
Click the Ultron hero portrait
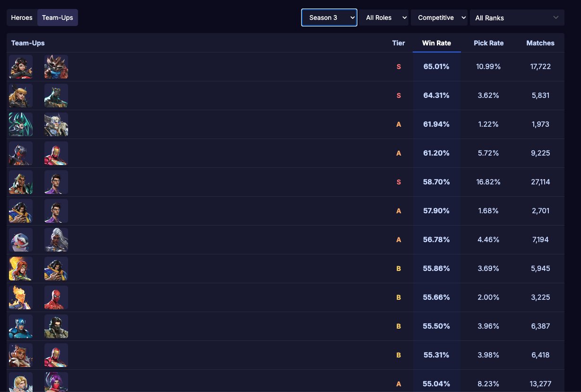21,153
